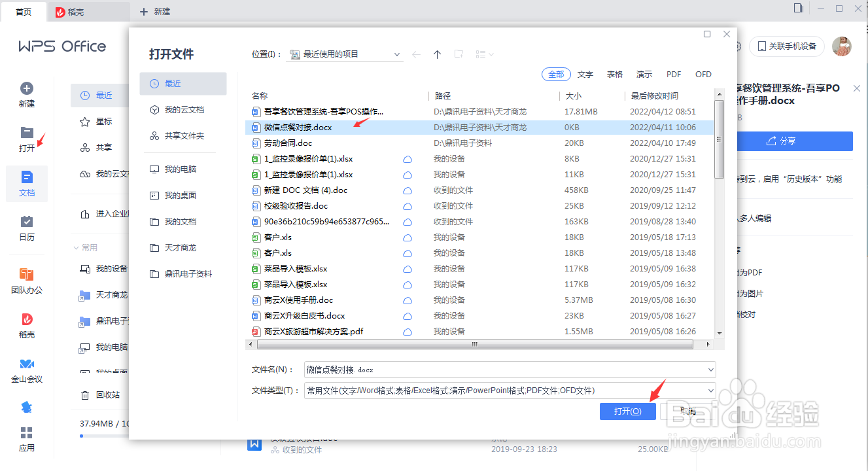Click the new folder icon in dialog toolbar
This screenshot has width=868, height=471.
click(459, 54)
